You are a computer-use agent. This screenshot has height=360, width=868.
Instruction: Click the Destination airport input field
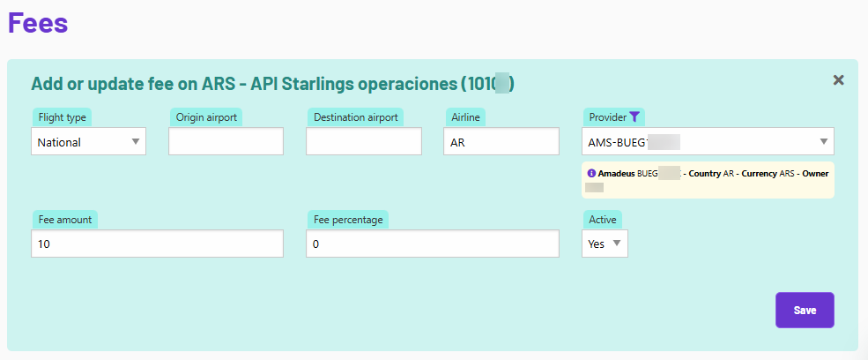point(364,141)
